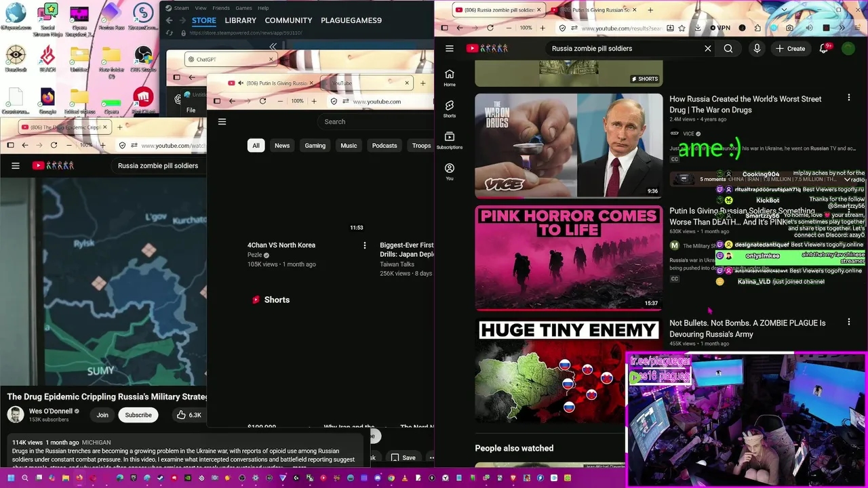Select the News filter chip
Screen dimensions: 868x488
tap(282, 145)
